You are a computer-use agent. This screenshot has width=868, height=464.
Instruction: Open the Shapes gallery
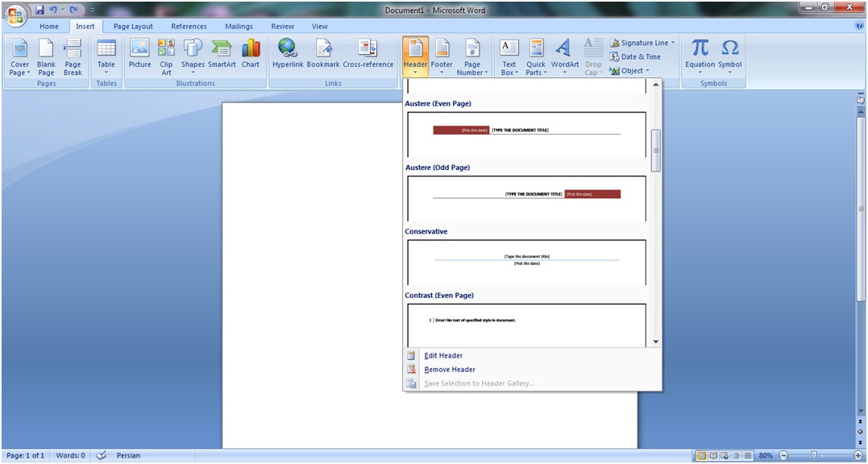[193, 57]
